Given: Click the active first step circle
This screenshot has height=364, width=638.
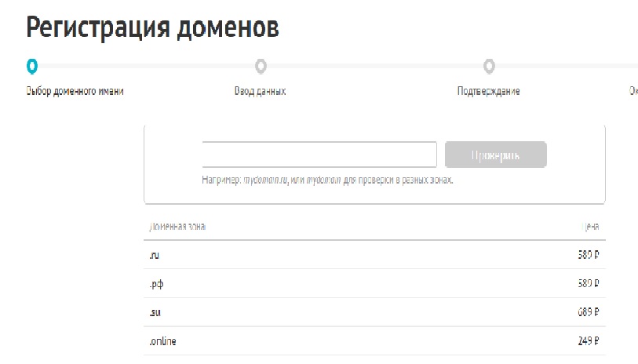Looking at the screenshot, I should (31, 65).
